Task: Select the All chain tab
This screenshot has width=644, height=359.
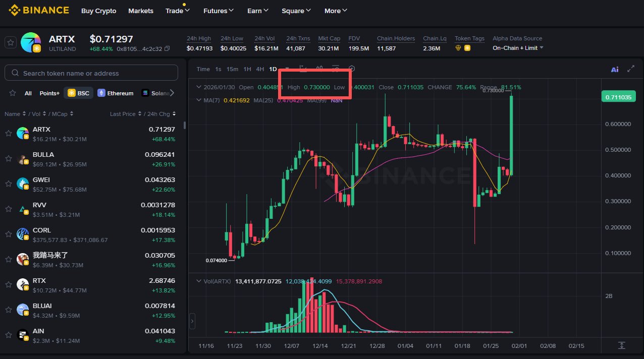Action: 28,93
